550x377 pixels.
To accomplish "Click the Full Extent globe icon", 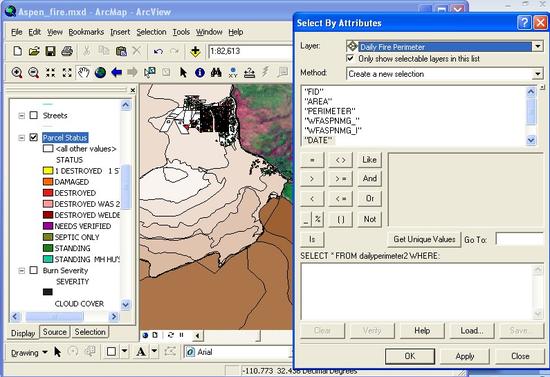I will [x=100, y=73].
